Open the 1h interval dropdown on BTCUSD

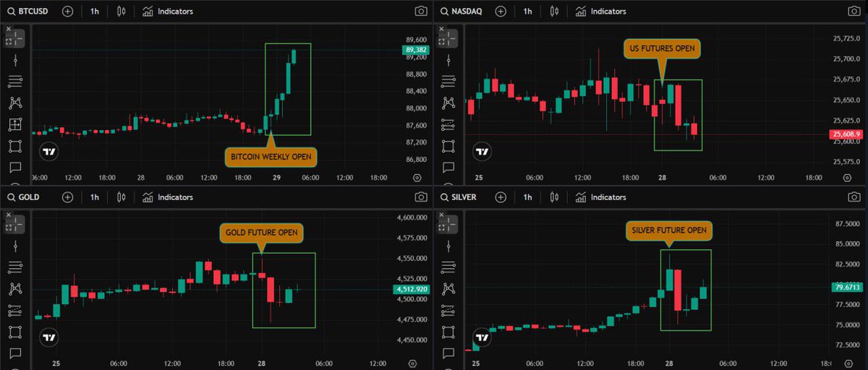coord(95,12)
